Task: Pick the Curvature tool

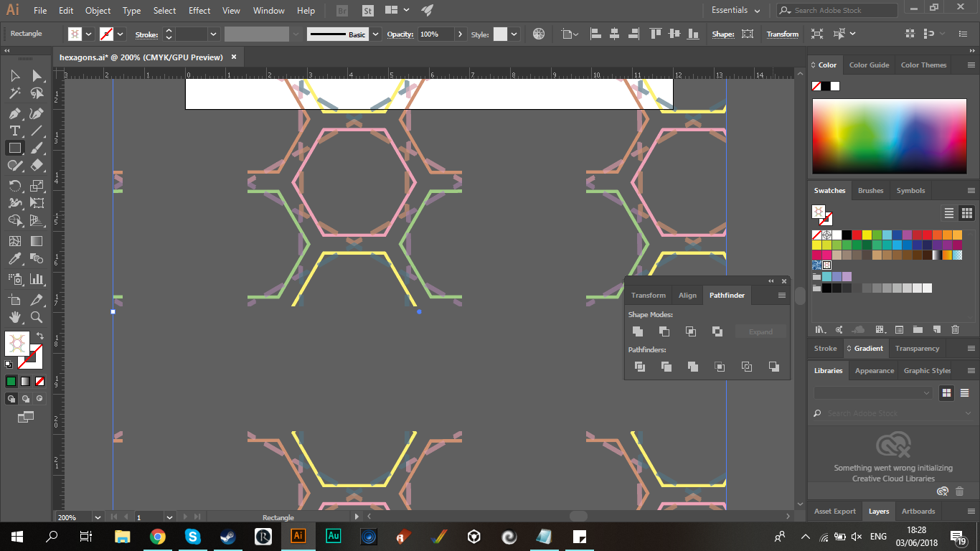Action: click(37, 113)
